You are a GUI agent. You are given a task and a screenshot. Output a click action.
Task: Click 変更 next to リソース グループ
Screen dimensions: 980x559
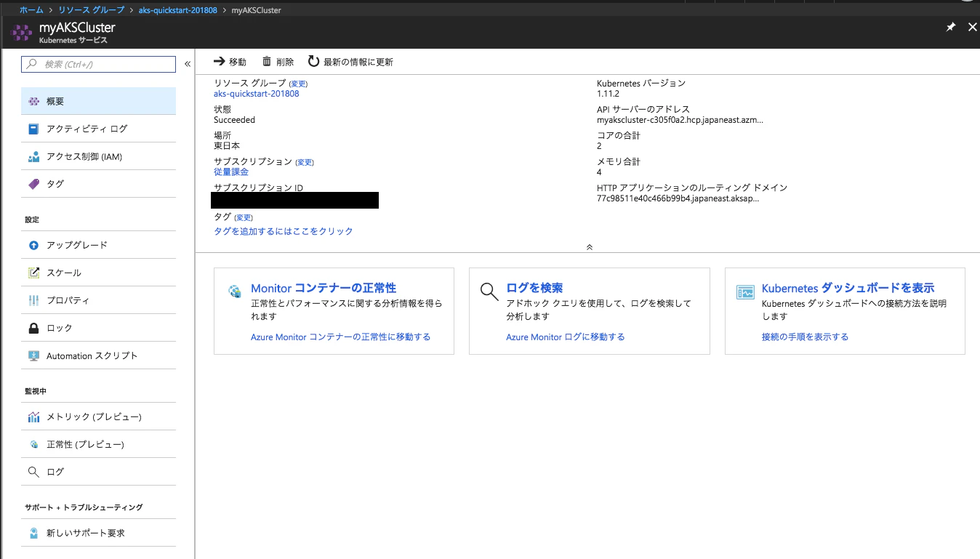coord(298,84)
